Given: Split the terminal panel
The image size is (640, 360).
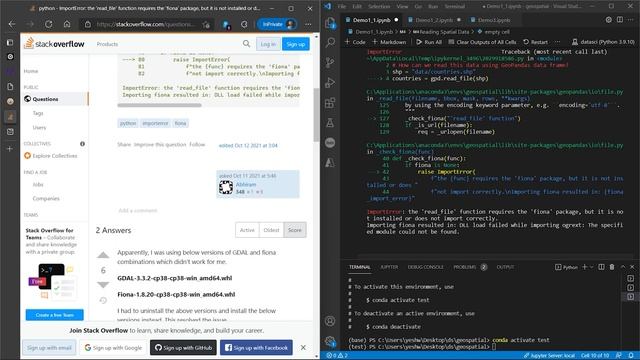Looking at the screenshot, I should click(x=601, y=267).
